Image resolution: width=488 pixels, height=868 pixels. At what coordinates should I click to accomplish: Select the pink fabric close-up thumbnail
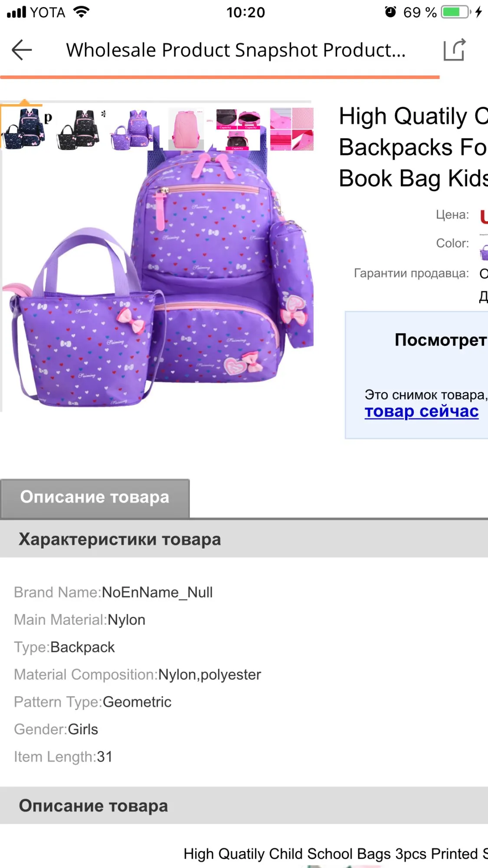coord(291,129)
